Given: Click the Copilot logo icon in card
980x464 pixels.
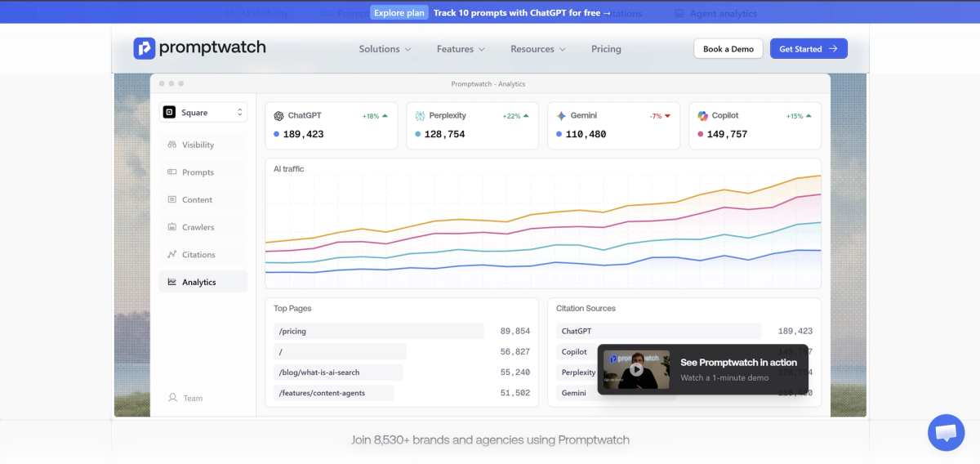Looking at the screenshot, I should (703, 116).
